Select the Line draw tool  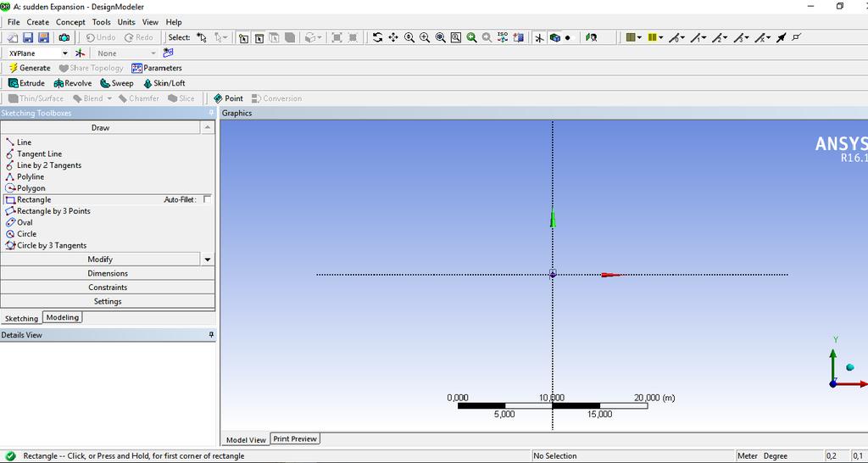point(19,142)
